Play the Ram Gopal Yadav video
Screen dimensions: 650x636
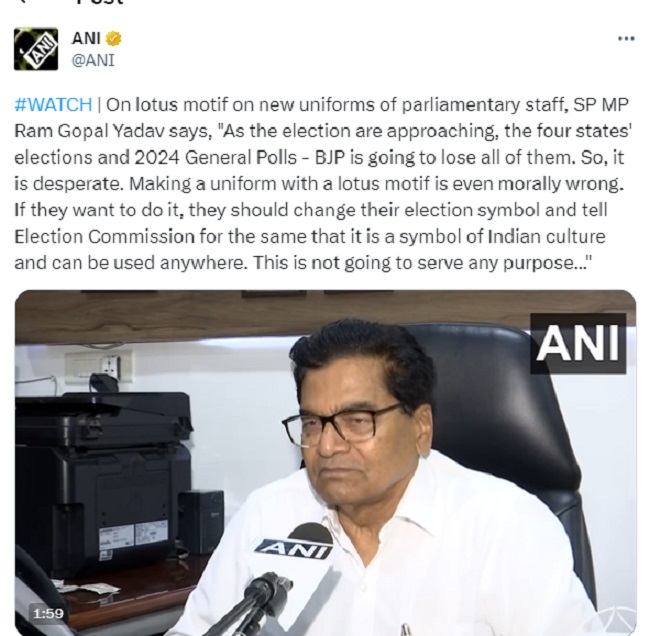325,462
